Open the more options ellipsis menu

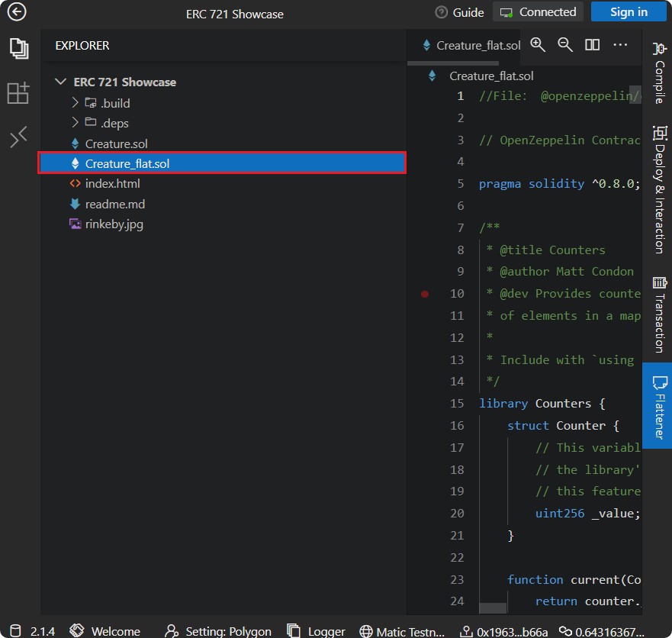tap(620, 45)
